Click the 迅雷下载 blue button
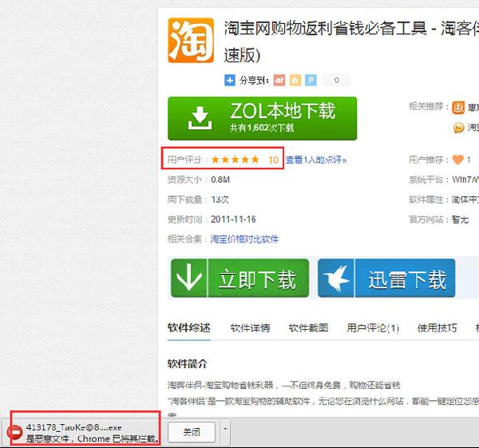The width and height of the screenshot is (479, 448). [x=386, y=278]
